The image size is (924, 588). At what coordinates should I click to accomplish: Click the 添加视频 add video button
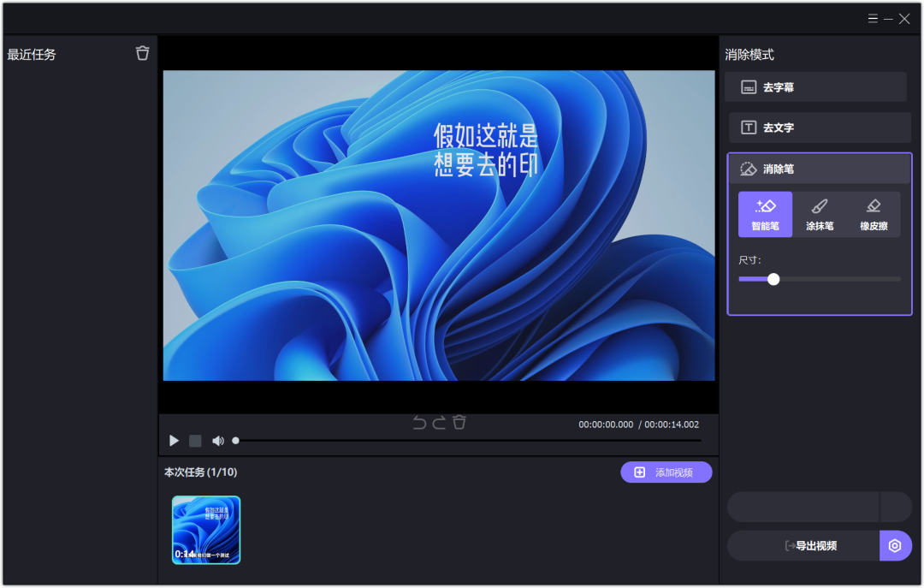[666, 472]
